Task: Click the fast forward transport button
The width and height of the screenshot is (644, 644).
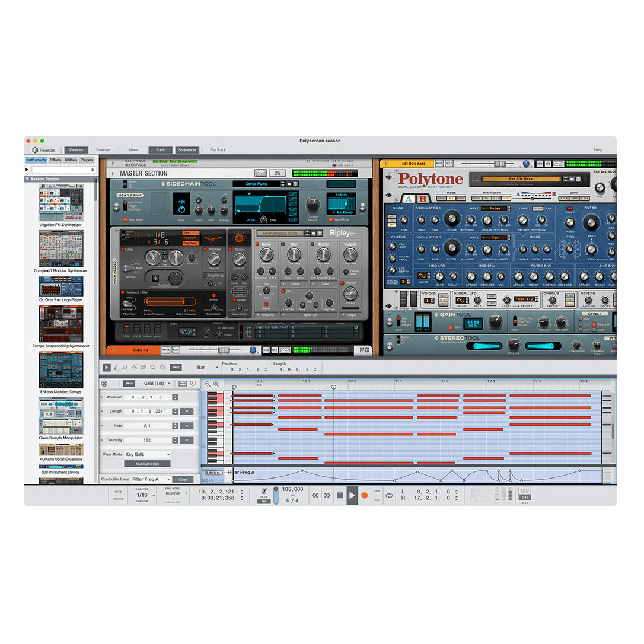Action: (327, 495)
